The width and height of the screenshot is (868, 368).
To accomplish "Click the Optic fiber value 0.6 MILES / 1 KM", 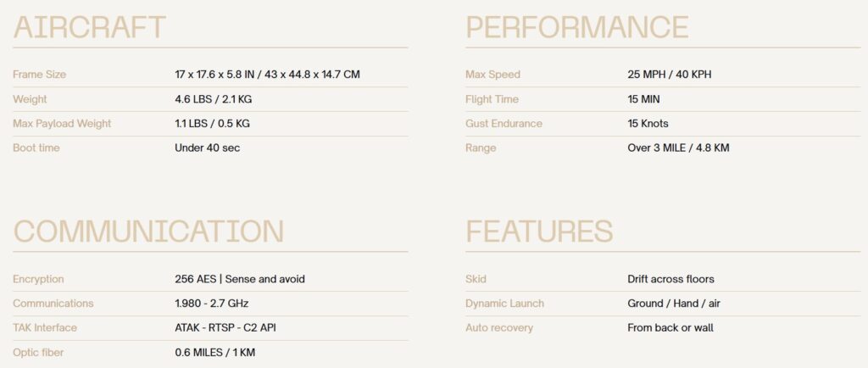I will point(214,353).
